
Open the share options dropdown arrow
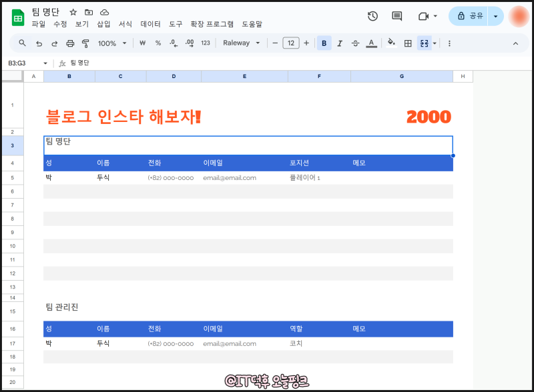495,16
